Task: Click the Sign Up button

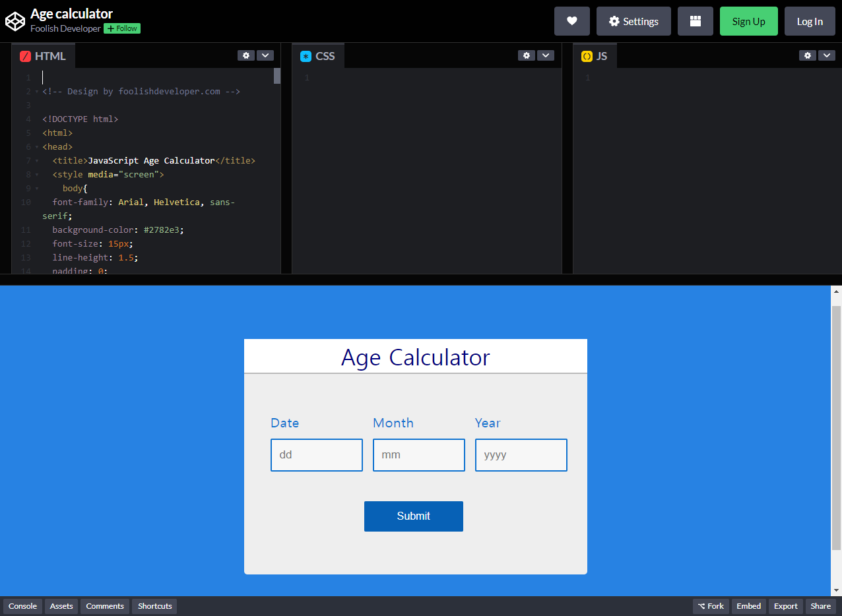Action: pyautogui.click(x=748, y=21)
